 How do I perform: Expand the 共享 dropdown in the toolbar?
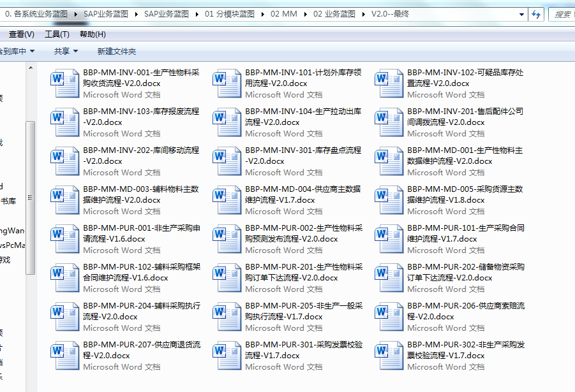pos(66,51)
